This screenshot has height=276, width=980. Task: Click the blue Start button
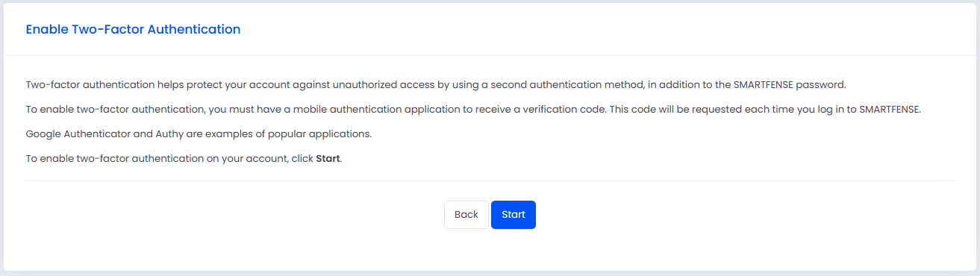click(x=514, y=215)
